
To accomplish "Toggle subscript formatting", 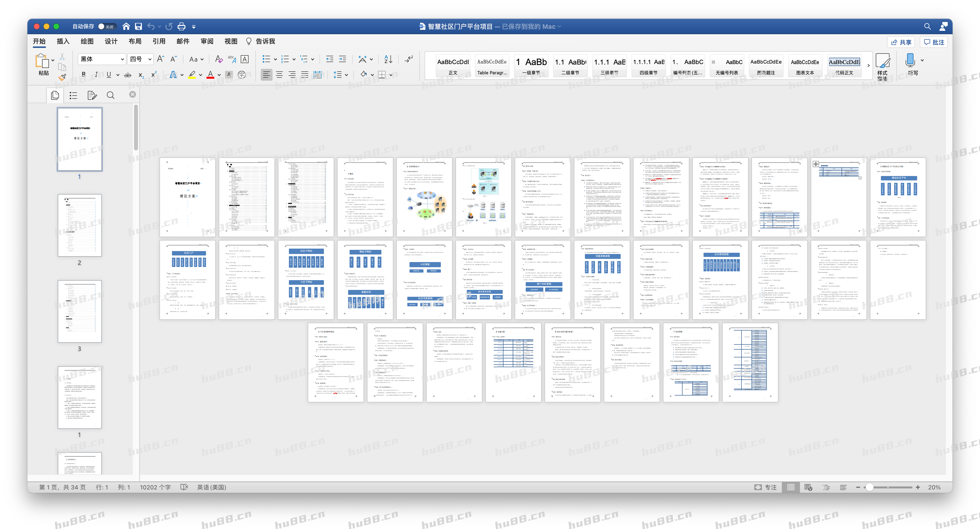I will (141, 75).
